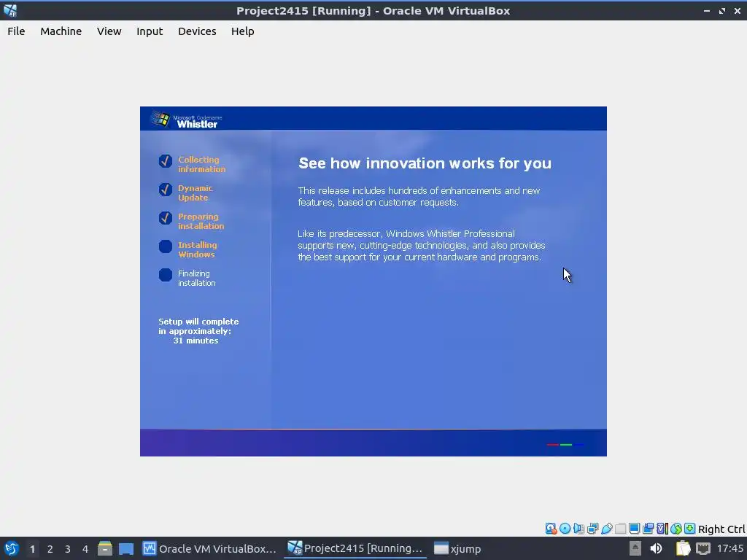Click the 'See how innovation works for you' heading

click(x=425, y=163)
